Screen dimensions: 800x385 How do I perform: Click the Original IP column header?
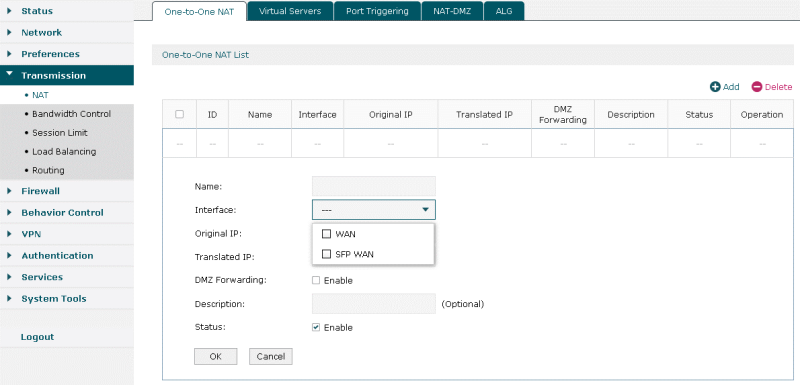391,115
